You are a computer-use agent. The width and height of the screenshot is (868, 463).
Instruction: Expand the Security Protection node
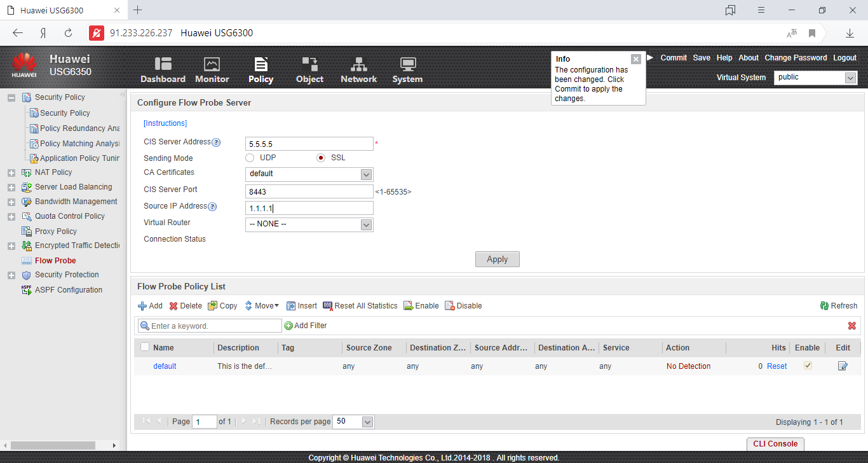(x=11, y=275)
